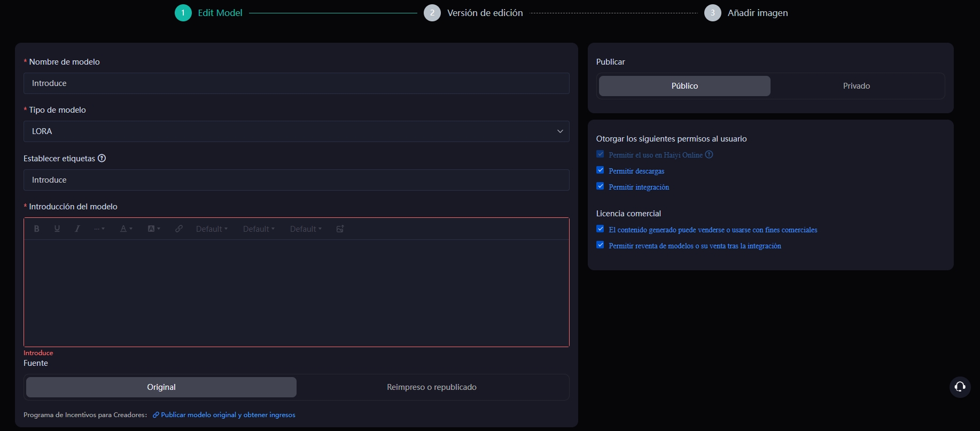Click the help icon beside Establecer etiquetas
The height and width of the screenshot is (431, 980).
(102, 158)
